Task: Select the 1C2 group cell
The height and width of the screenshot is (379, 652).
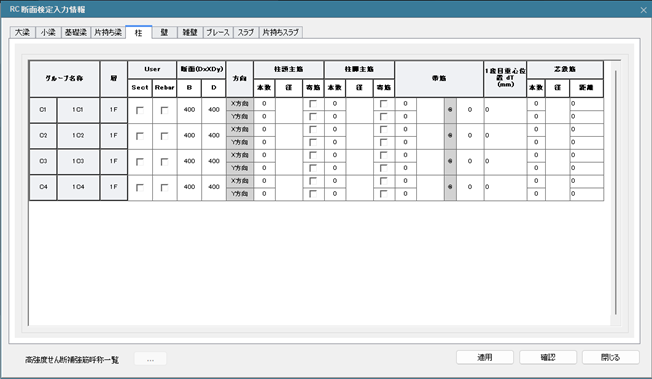Action: (x=78, y=136)
